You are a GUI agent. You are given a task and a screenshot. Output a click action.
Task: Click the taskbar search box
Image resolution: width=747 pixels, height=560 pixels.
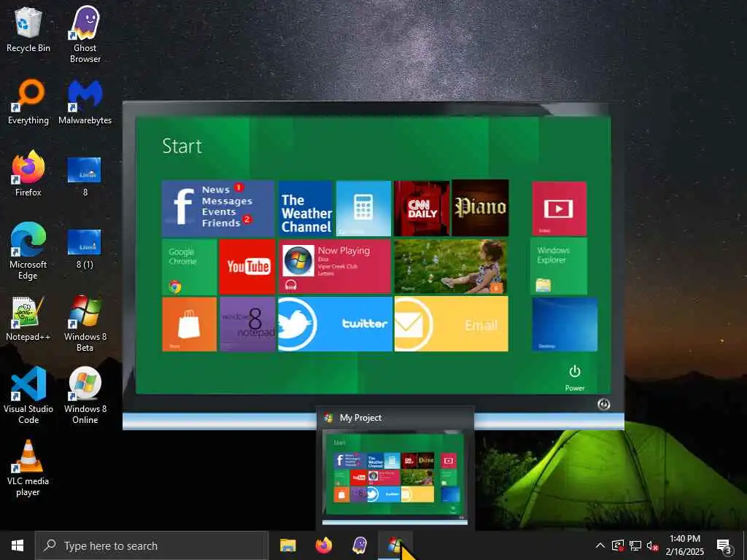[152, 545]
